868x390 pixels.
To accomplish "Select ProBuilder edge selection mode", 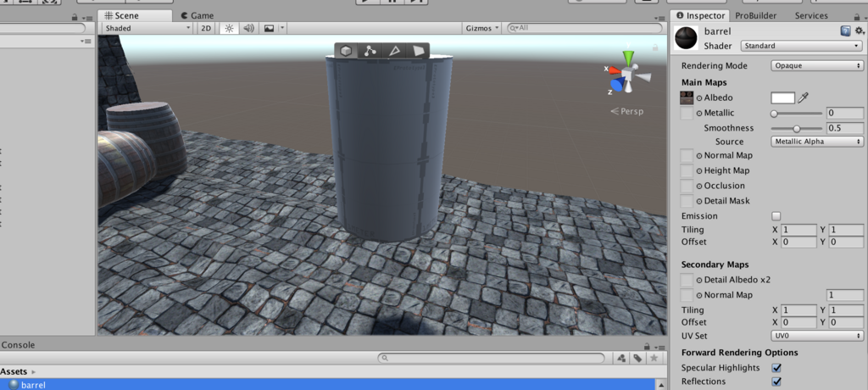I will coord(394,51).
